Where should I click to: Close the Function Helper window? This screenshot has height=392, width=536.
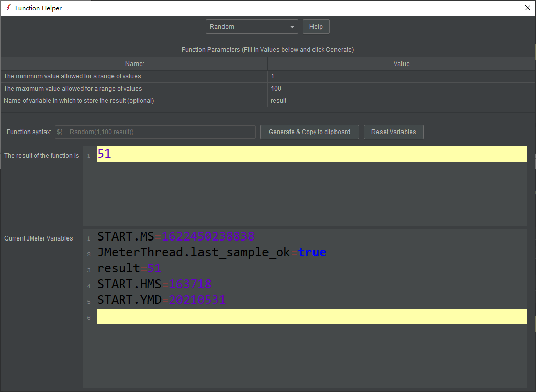point(527,8)
